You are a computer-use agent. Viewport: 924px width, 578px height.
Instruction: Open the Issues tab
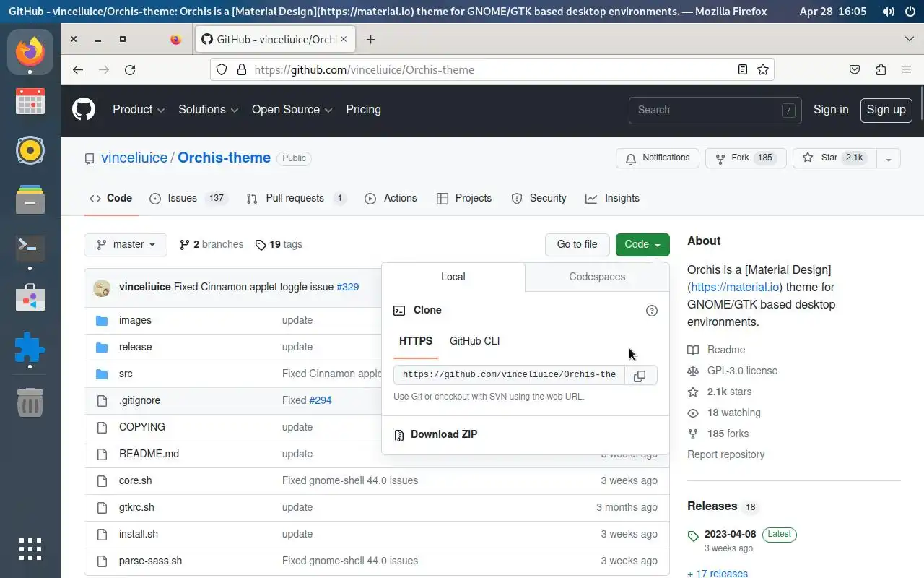[188, 199]
